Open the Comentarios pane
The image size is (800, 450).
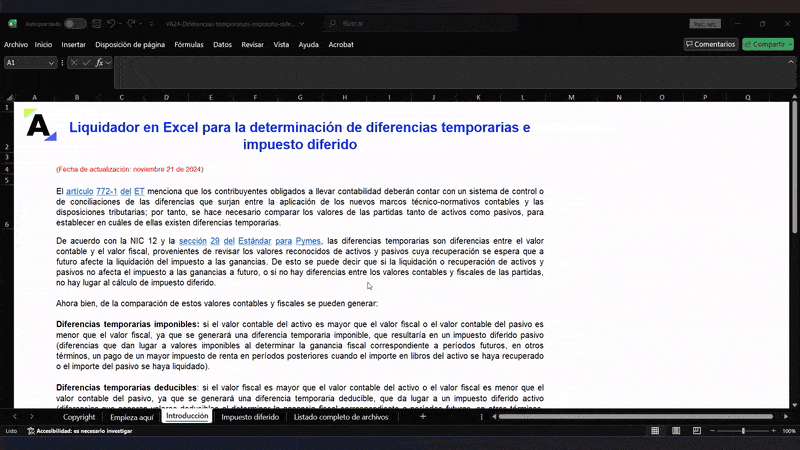[710, 44]
